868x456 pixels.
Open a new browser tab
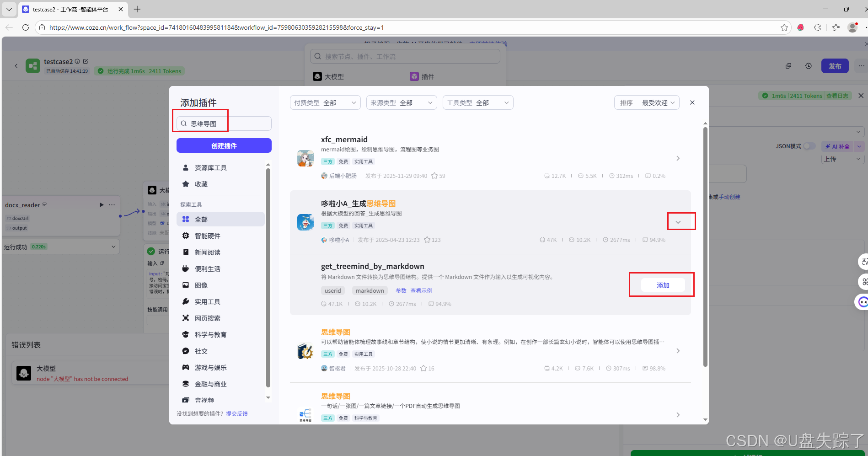pos(137,9)
